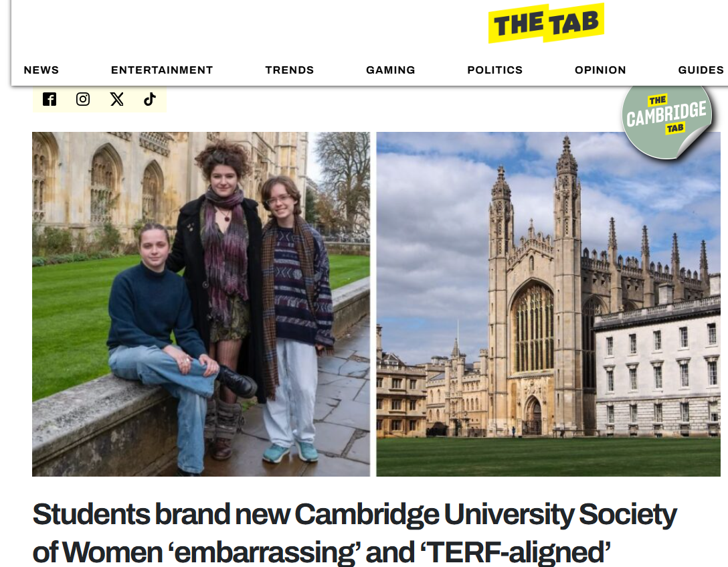Open the News menu item
This screenshot has width=728, height=567.
(x=41, y=70)
